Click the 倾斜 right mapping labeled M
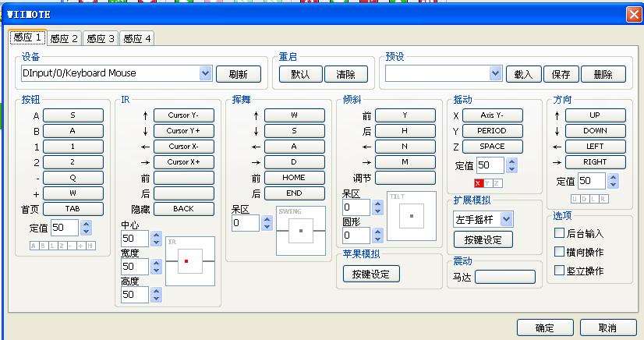Image resolution: width=644 pixels, height=340 pixels. (405, 162)
